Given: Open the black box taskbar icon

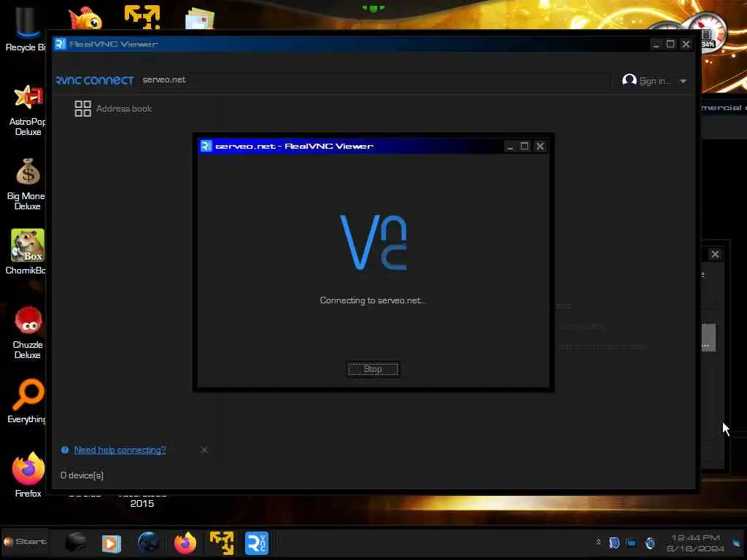Looking at the screenshot, I should (75, 542).
